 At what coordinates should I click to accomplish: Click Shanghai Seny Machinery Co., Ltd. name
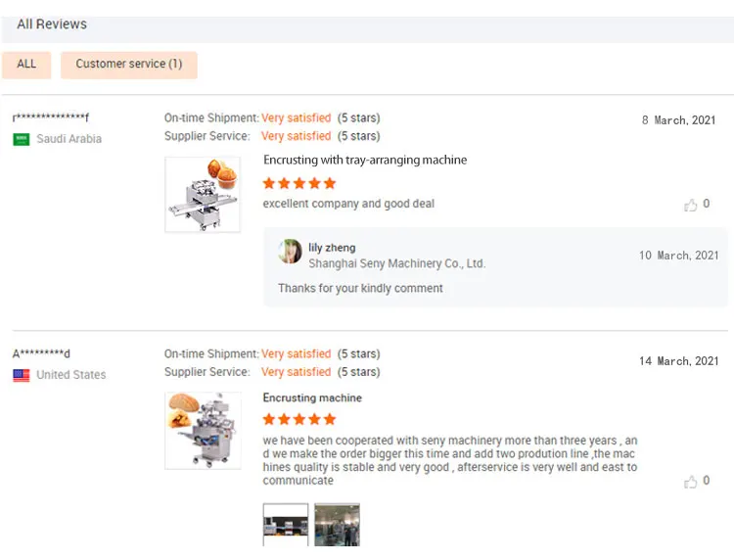click(396, 263)
